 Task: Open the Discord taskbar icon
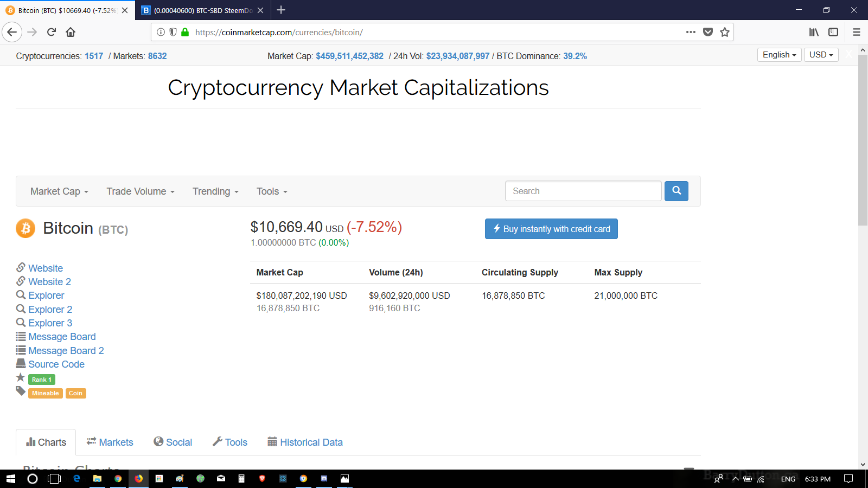pos(324,479)
